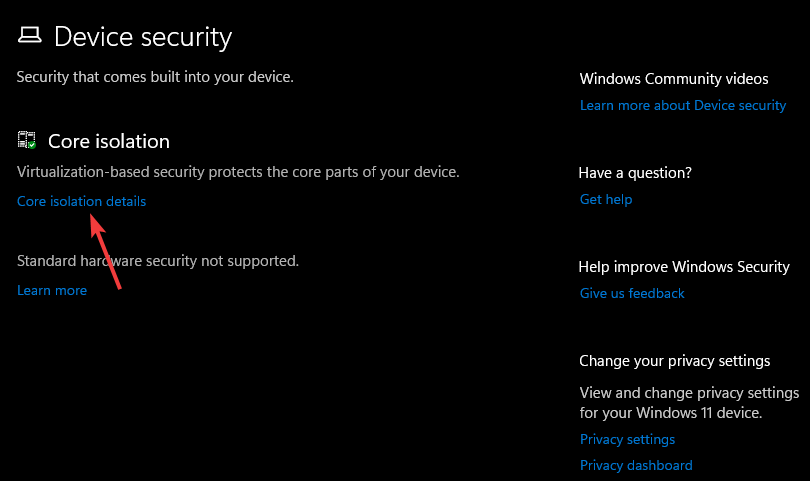Open Core isolation details
Image resolution: width=810 pixels, height=481 pixels.
[x=81, y=201]
